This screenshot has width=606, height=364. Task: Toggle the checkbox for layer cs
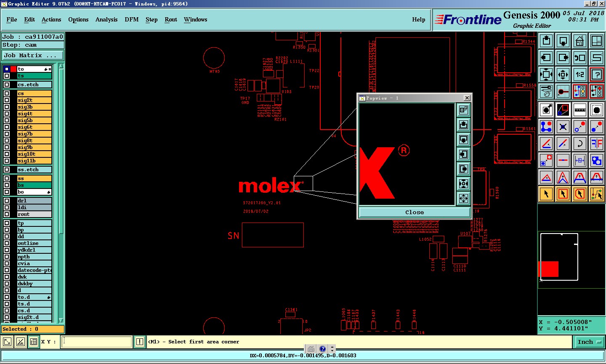coord(7,93)
